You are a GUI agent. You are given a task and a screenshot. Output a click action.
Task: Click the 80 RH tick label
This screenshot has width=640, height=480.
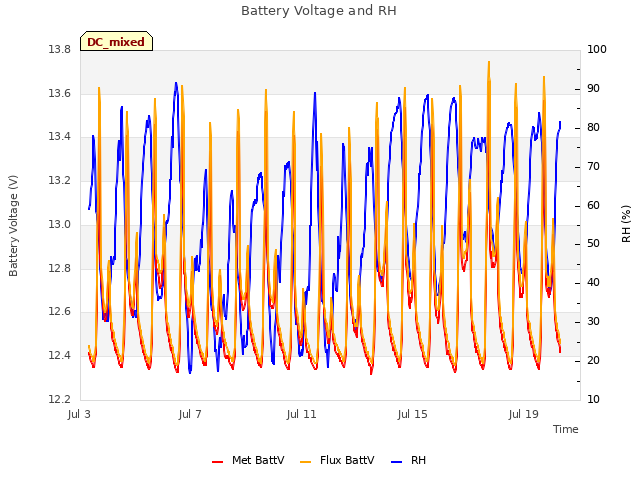click(x=593, y=127)
